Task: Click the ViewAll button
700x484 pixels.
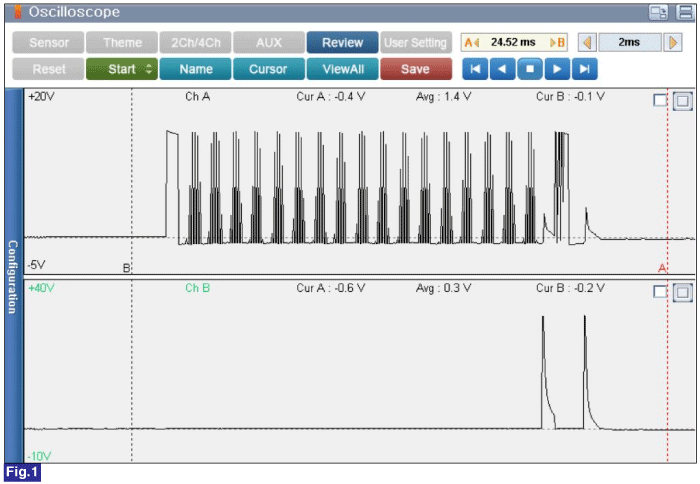Action: [x=342, y=69]
